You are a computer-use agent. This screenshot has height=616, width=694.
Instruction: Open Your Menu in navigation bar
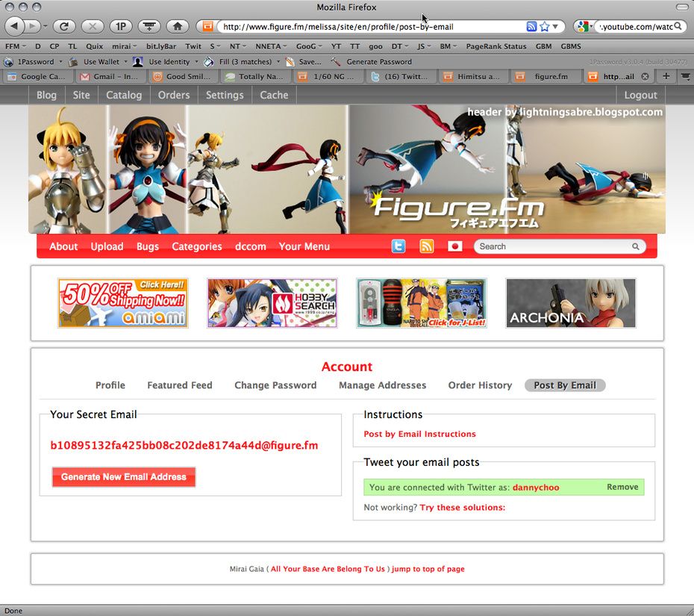pos(304,246)
